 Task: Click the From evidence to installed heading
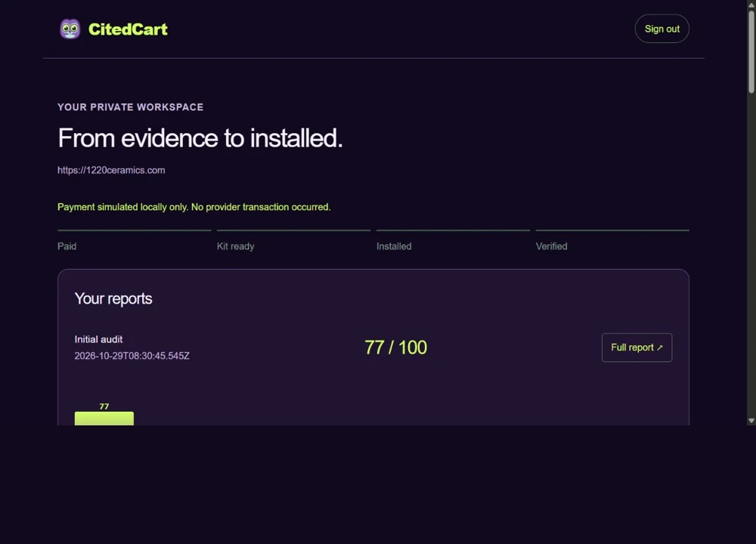point(200,138)
